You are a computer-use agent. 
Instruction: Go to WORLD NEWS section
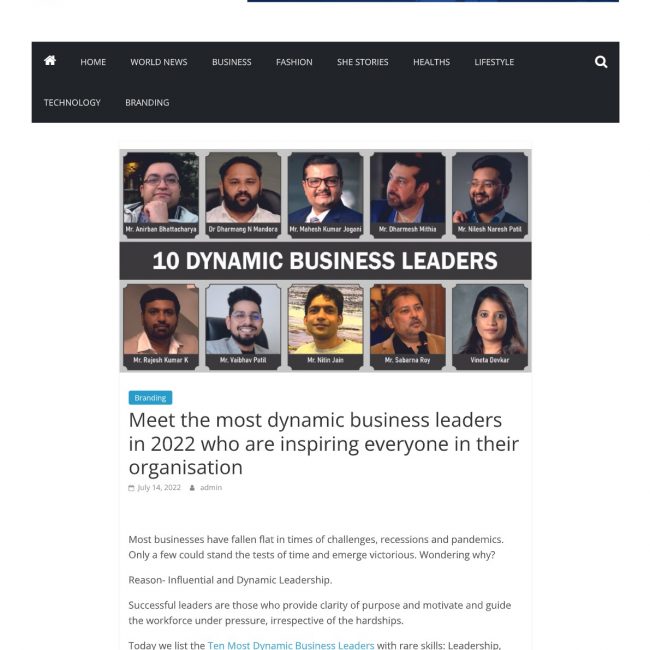point(159,62)
